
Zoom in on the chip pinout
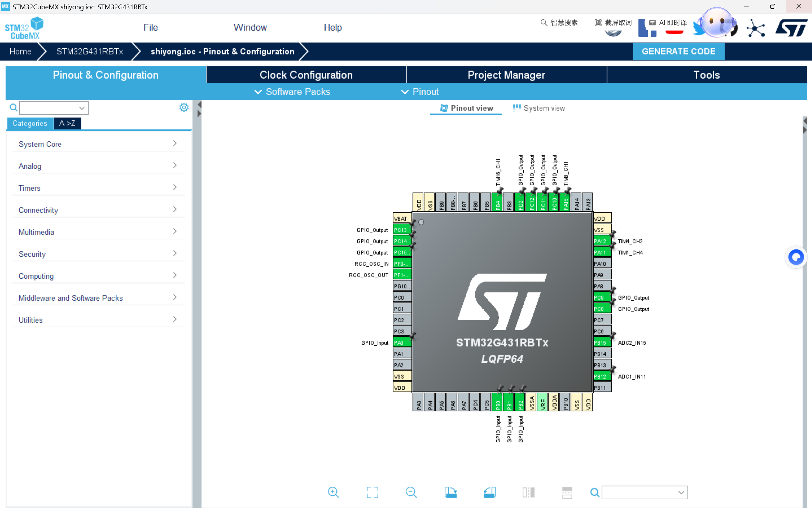333,492
